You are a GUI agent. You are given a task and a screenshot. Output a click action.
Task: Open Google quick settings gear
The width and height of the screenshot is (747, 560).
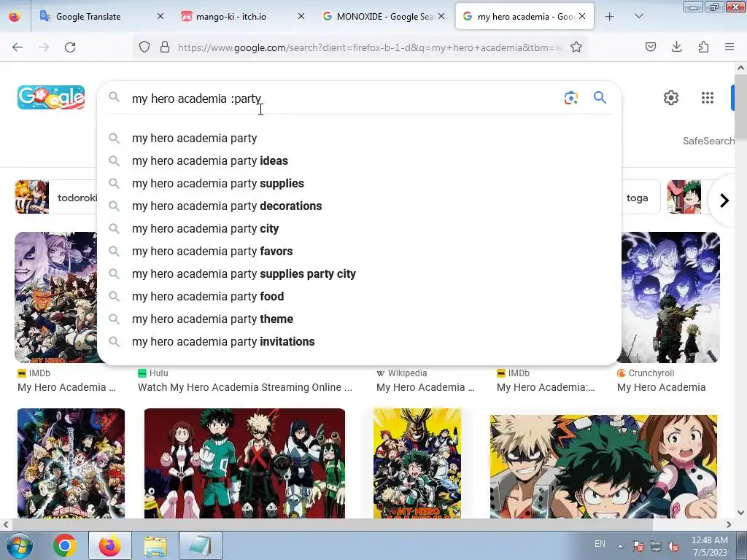click(671, 98)
